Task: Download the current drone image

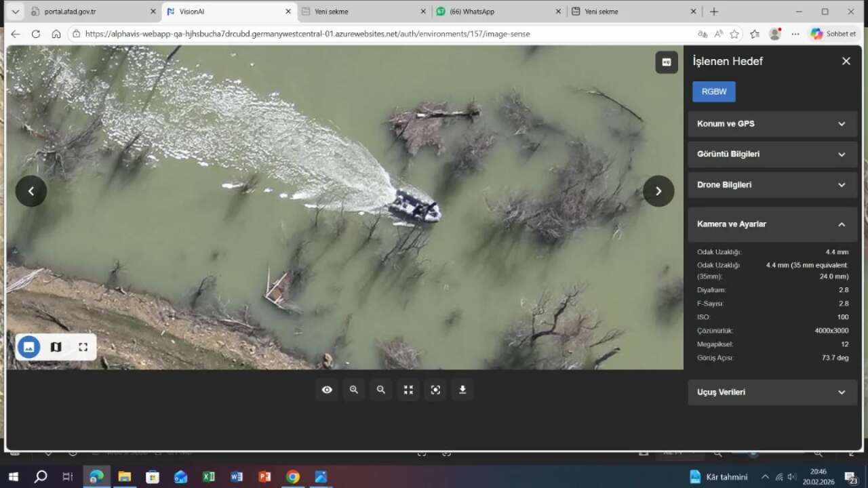Action: [462, 390]
